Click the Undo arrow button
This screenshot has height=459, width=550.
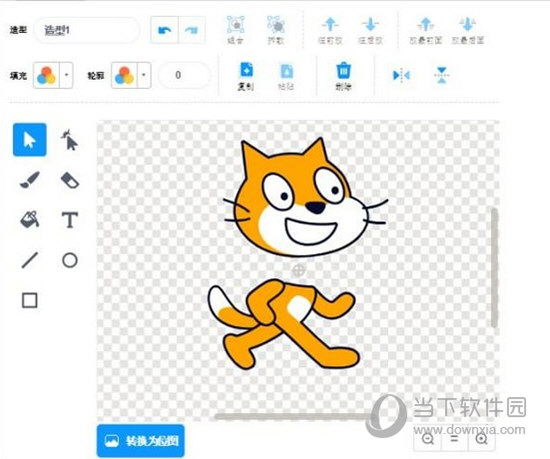click(165, 30)
